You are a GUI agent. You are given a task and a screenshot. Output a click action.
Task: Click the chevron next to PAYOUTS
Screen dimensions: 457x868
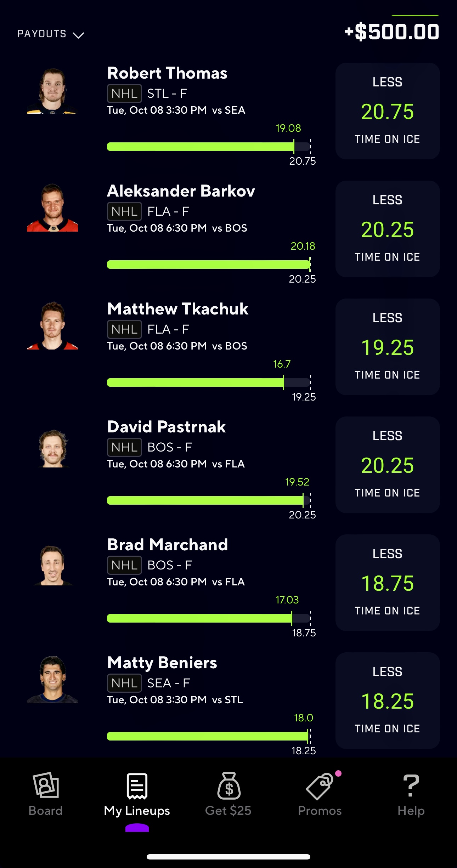tap(78, 35)
